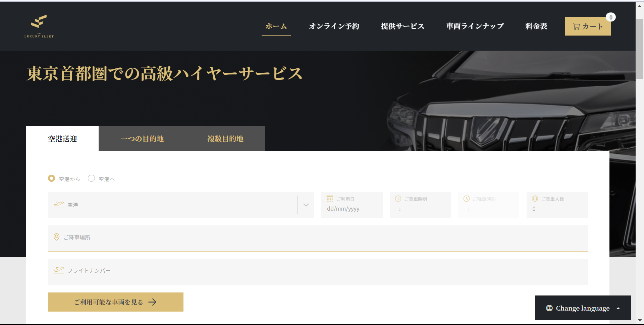Expand the 空港 airport dropdown arrow
This screenshot has height=325, width=644.
click(x=306, y=205)
